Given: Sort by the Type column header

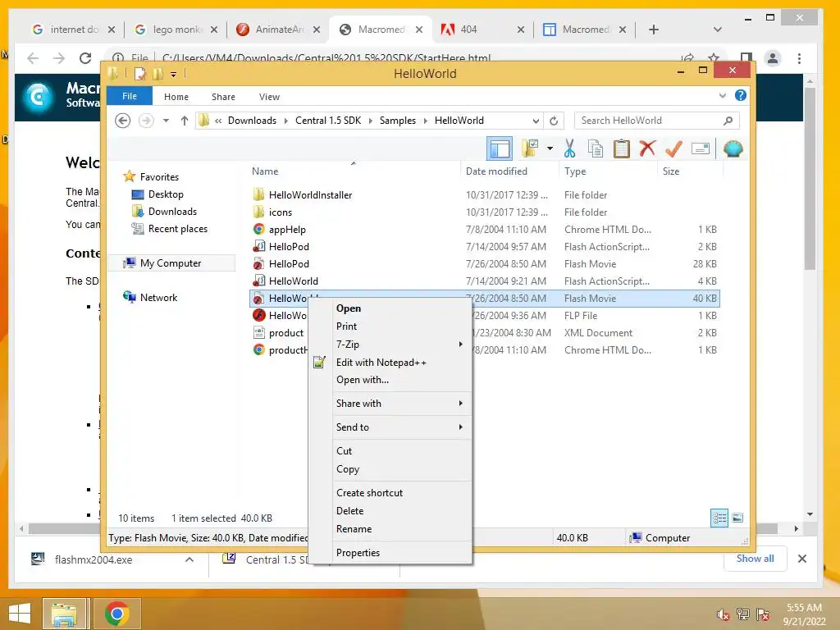Looking at the screenshot, I should click(575, 171).
